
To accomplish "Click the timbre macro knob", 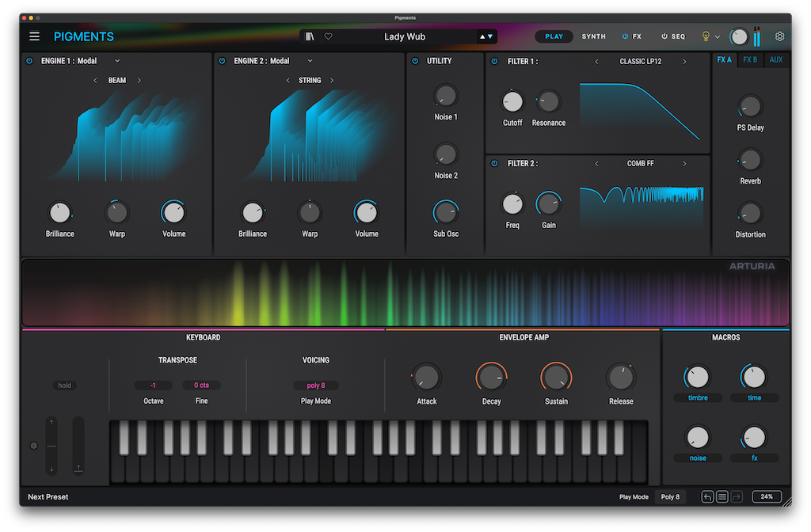I will point(697,378).
